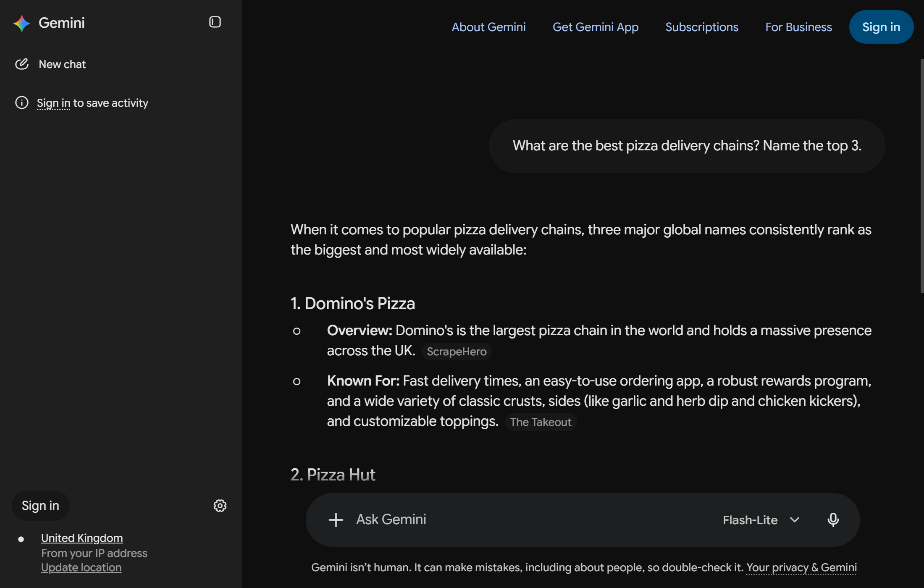The image size is (924, 588).
Task: Click Update location link
Action: 81,567
